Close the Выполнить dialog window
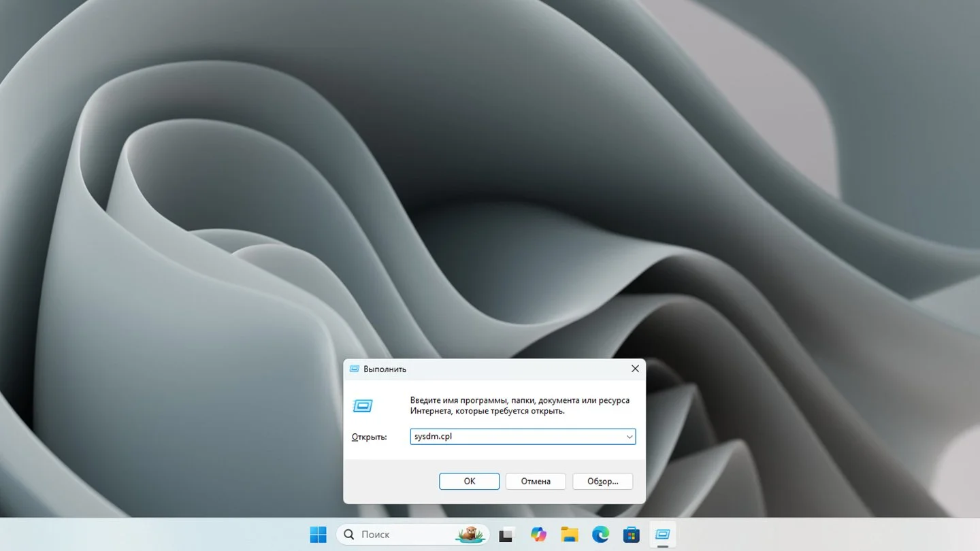The height and width of the screenshot is (551, 980). click(x=635, y=369)
